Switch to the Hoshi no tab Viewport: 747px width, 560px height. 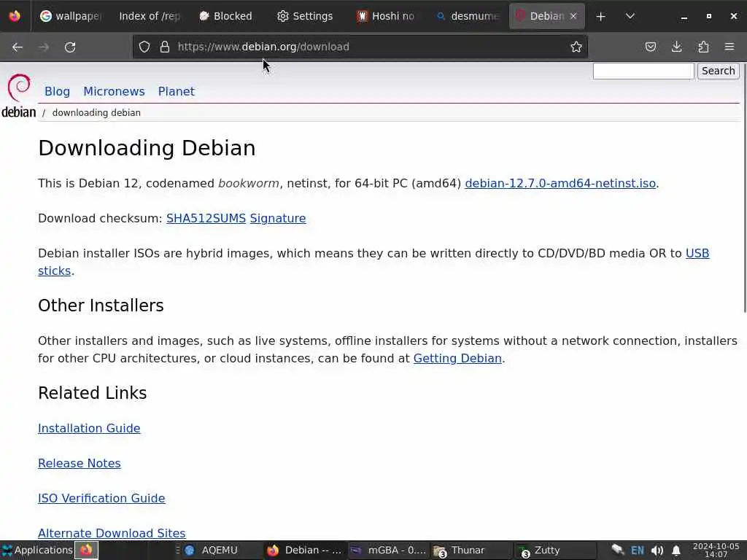coord(387,16)
